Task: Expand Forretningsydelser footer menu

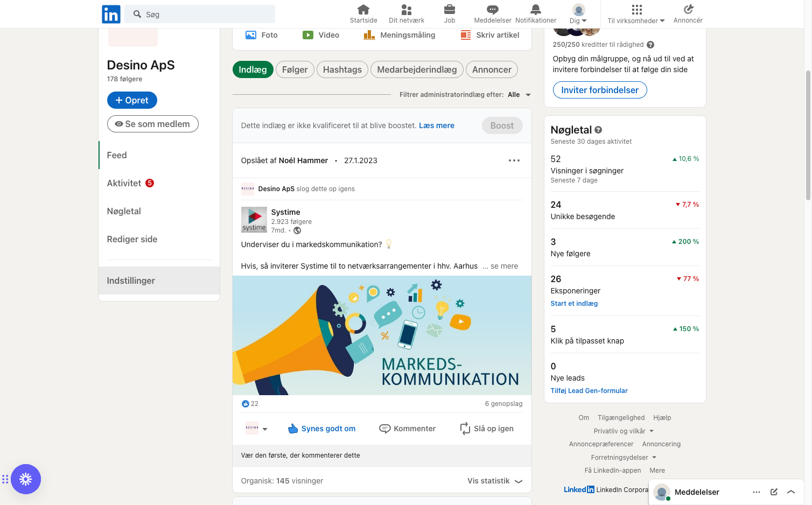Action: 624,458
